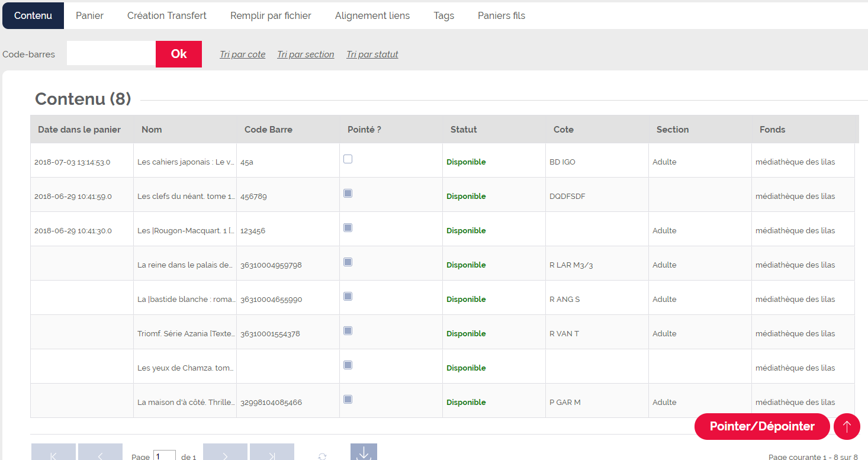Toggle Pointé checkbox for La reine dans le palais
Image resolution: width=868 pixels, height=460 pixels.
[x=348, y=262]
